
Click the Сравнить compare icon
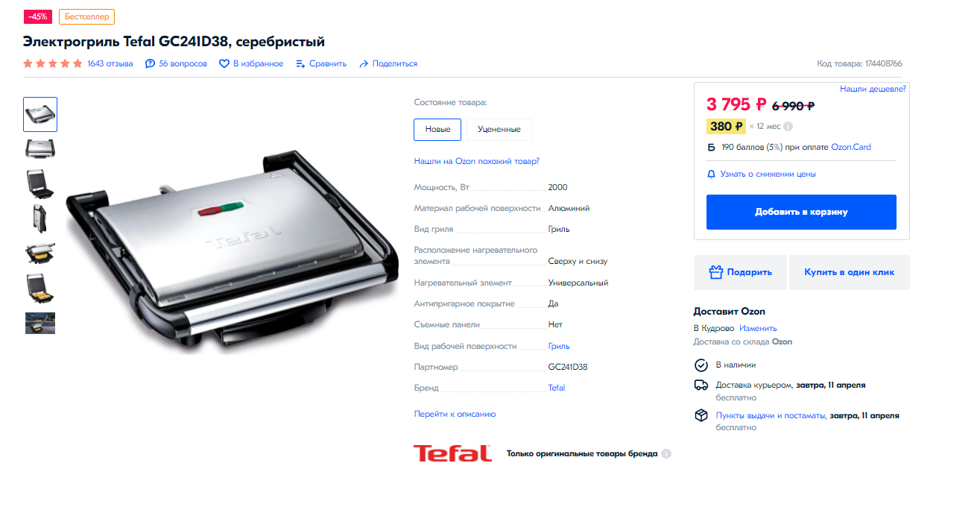pos(301,64)
